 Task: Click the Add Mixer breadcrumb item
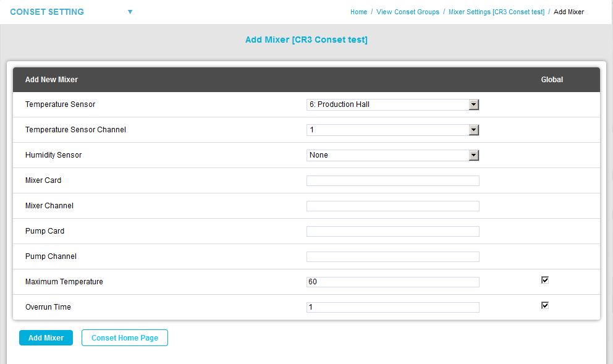[569, 12]
